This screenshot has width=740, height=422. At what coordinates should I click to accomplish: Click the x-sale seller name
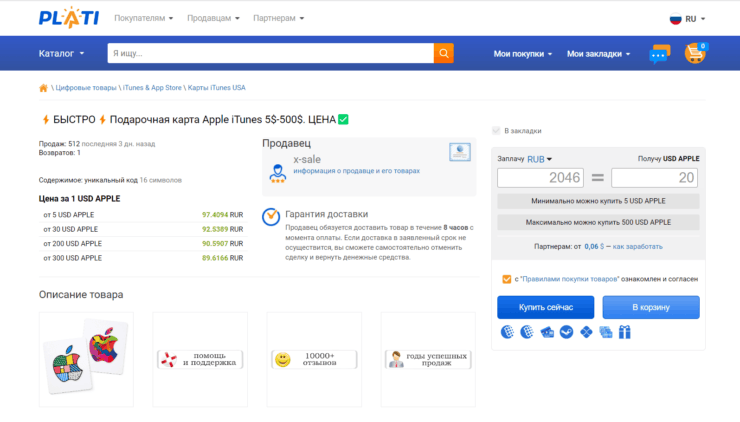[307, 160]
